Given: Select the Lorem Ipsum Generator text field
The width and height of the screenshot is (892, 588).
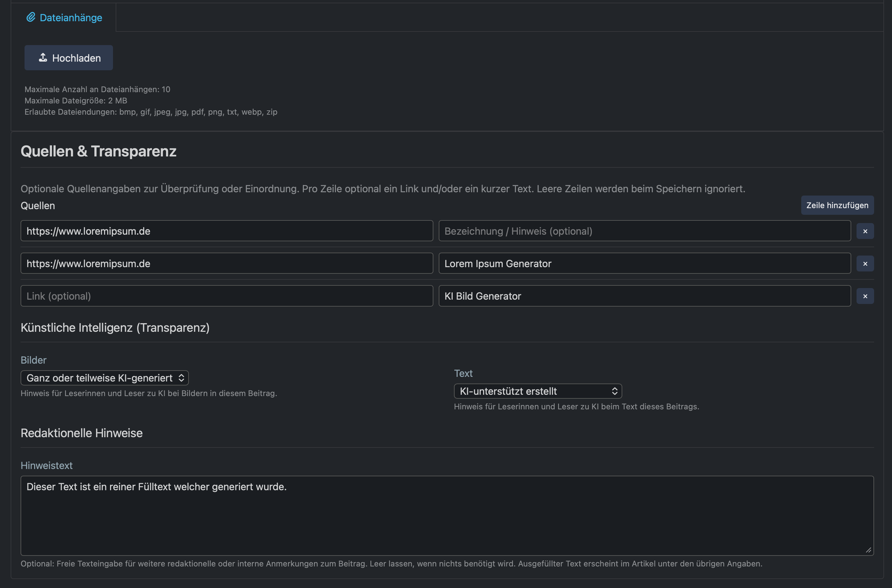Looking at the screenshot, I should 644,264.
